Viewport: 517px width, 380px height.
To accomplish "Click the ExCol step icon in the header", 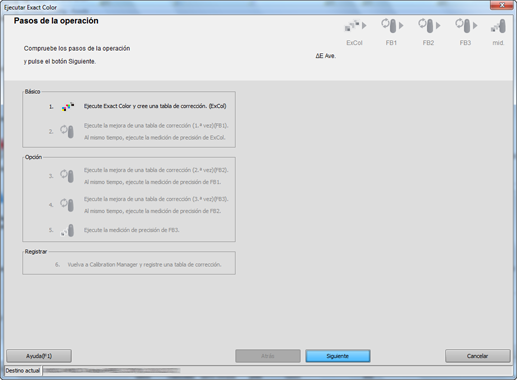I will (355, 26).
